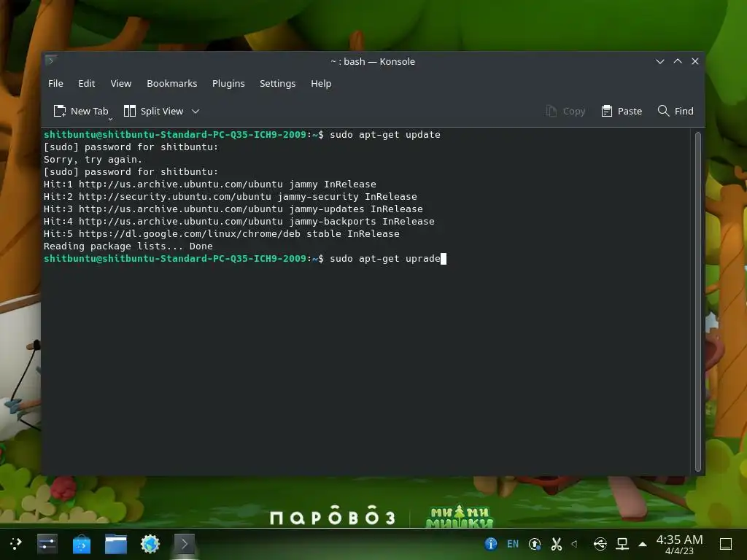Expand the Split View dropdown arrow
Viewport: 747px width, 560px height.
click(x=196, y=112)
